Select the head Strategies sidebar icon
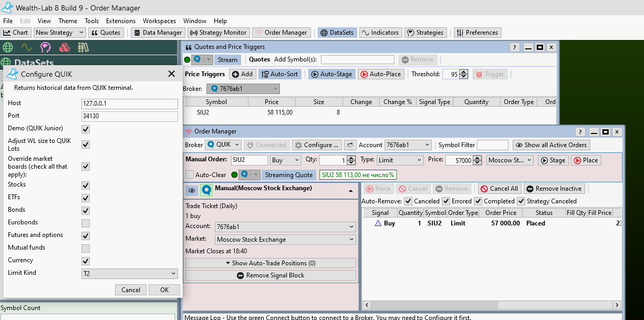The image size is (644, 320). tap(46, 48)
